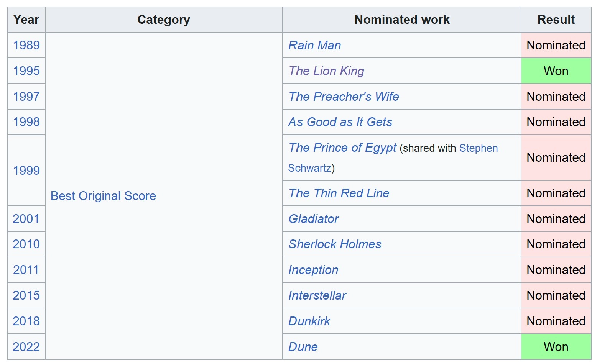Open The Preacher's Wife link
592x364 pixels.
click(344, 97)
